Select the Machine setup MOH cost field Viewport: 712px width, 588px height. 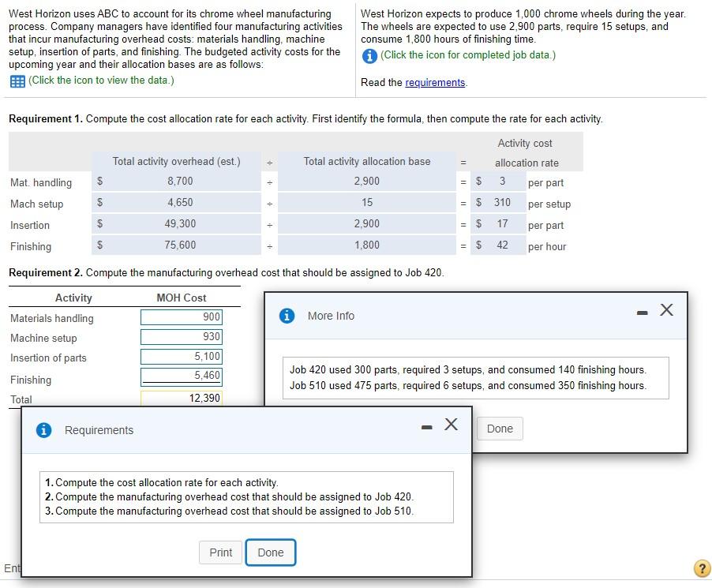coord(180,338)
